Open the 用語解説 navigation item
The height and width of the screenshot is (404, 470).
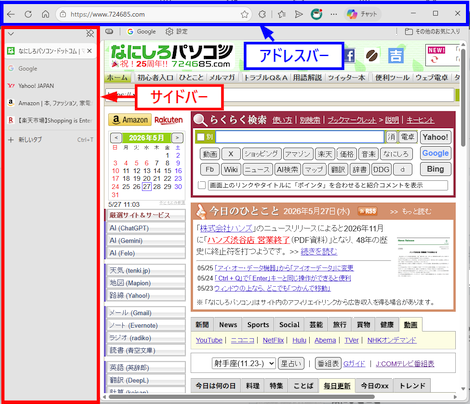(307, 78)
